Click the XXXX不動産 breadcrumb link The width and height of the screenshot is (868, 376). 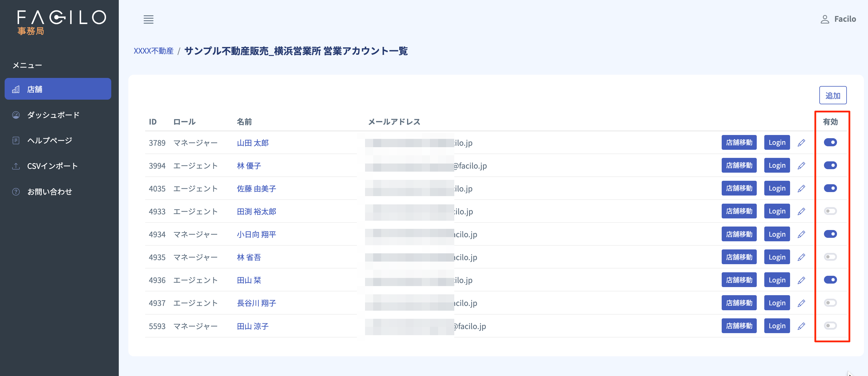pyautogui.click(x=154, y=51)
